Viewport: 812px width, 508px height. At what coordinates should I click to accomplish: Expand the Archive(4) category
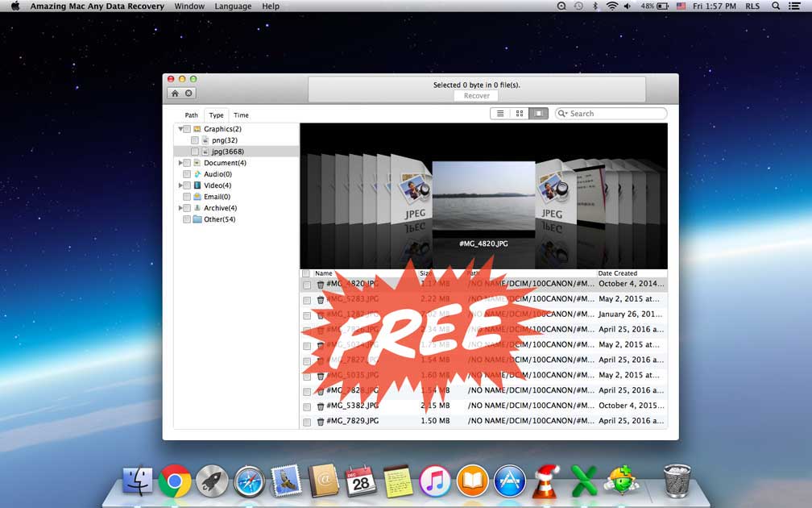(180, 208)
